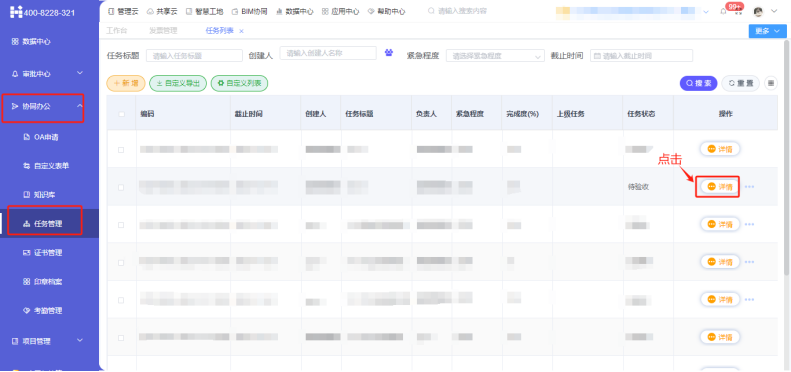Click the 截止时间 column header
This screenshot has width=791, height=372.
(x=248, y=114)
